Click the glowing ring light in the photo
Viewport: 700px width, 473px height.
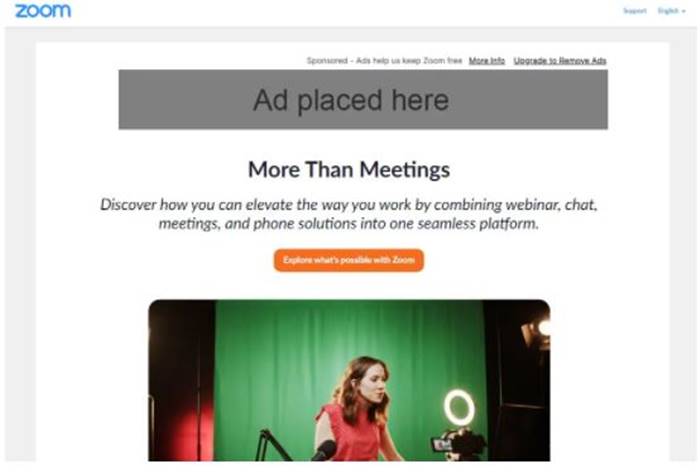pos(459,407)
